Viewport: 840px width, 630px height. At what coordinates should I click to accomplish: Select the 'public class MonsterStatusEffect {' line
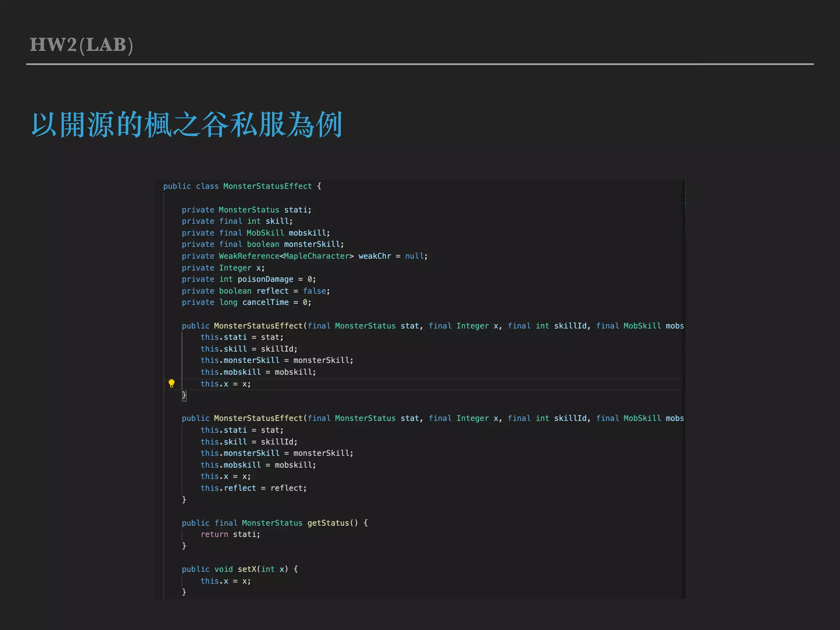(242, 186)
